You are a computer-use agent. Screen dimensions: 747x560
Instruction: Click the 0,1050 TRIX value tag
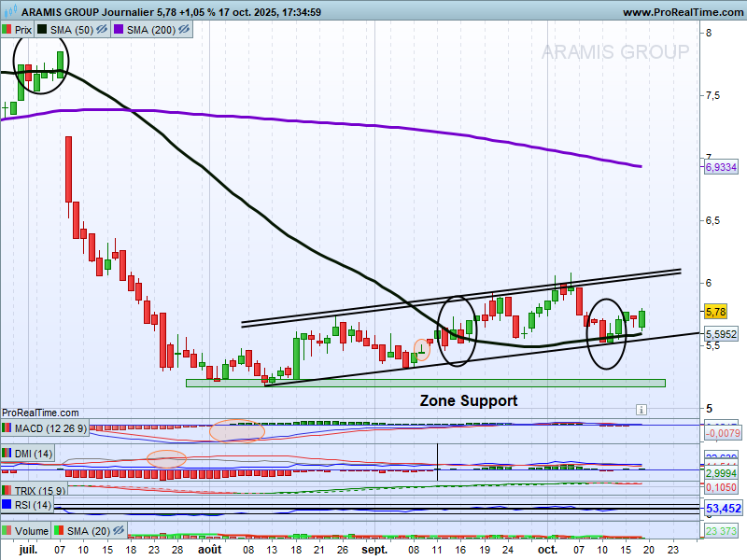[x=721, y=487]
